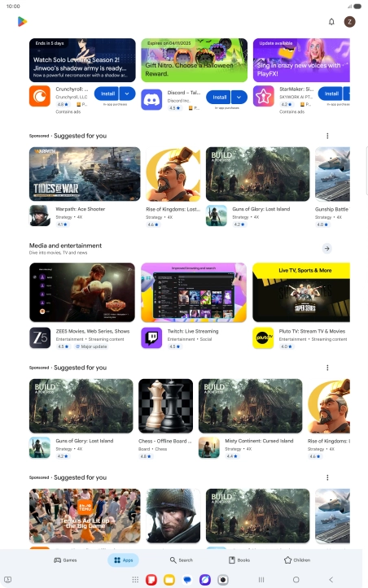Open the StarMaker app icon

(x=263, y=96)
